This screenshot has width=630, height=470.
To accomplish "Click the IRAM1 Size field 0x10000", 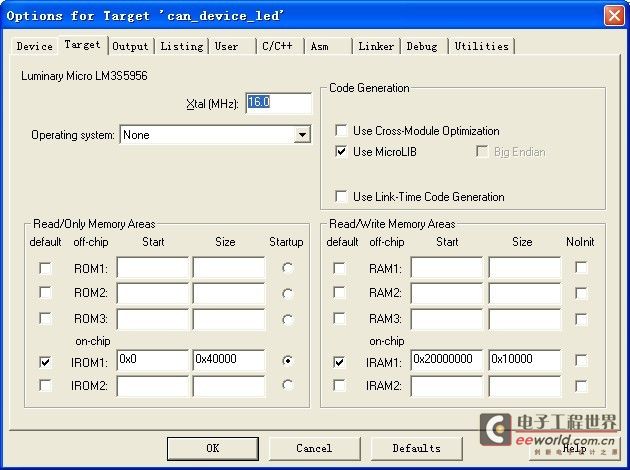I will pos(524,360).
